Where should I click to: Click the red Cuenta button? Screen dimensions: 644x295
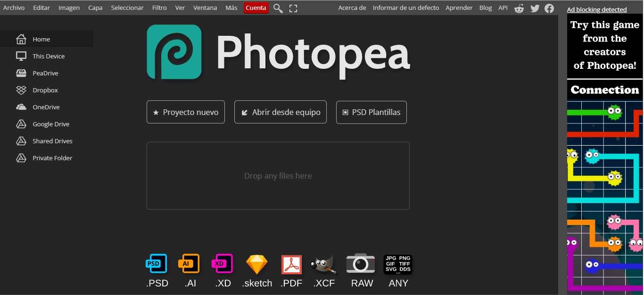point(256,8)
